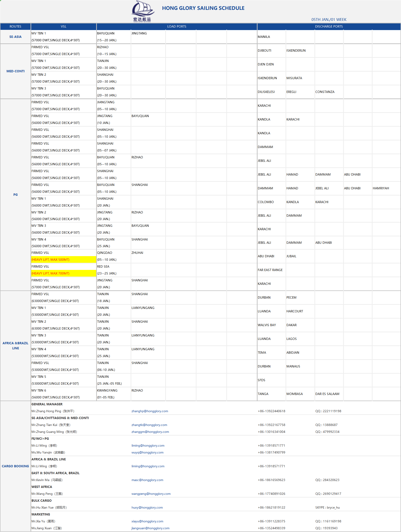Open the xiayu@hongglory.com email link

pos(147,521)
